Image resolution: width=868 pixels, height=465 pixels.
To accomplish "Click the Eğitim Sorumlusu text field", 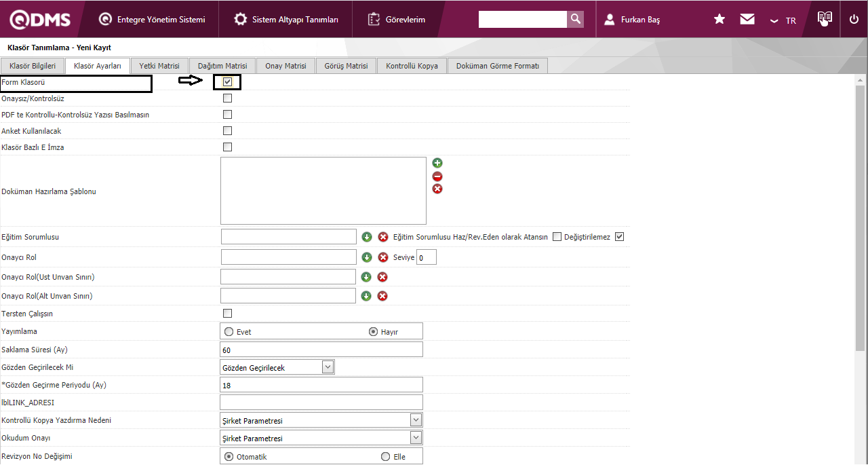I will point(289,236).
